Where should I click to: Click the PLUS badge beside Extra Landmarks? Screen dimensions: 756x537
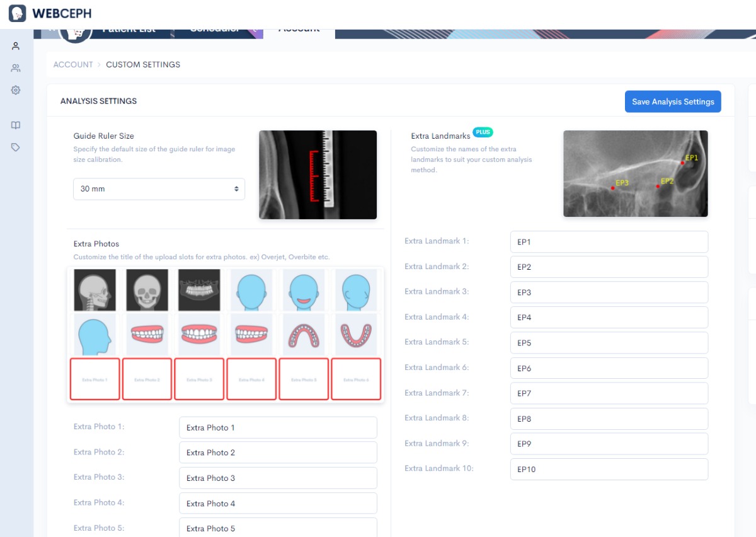click(x=483, y=132)
